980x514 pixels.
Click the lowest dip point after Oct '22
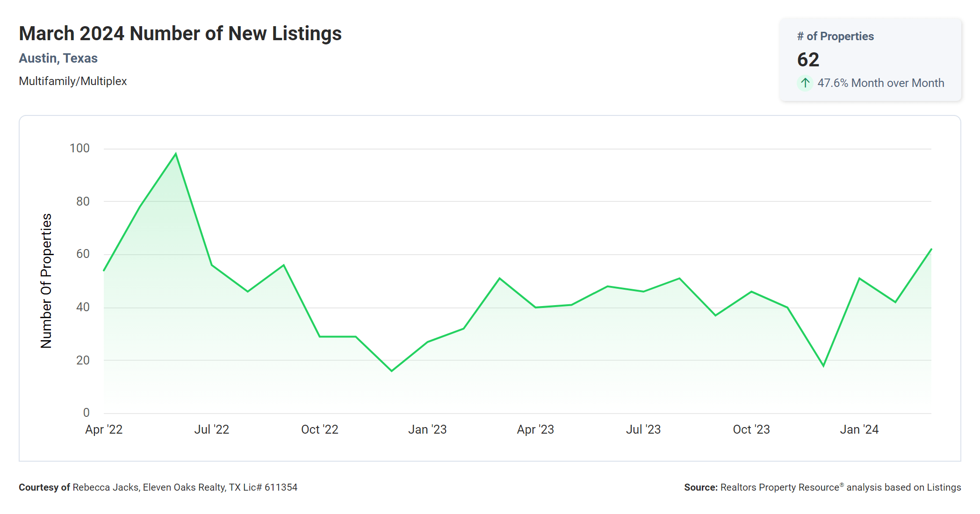click(392, 371)
